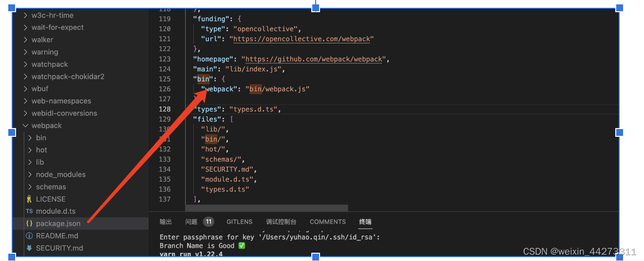
Task: Open the GITLENS panel tab
Action: coord(239,222)
